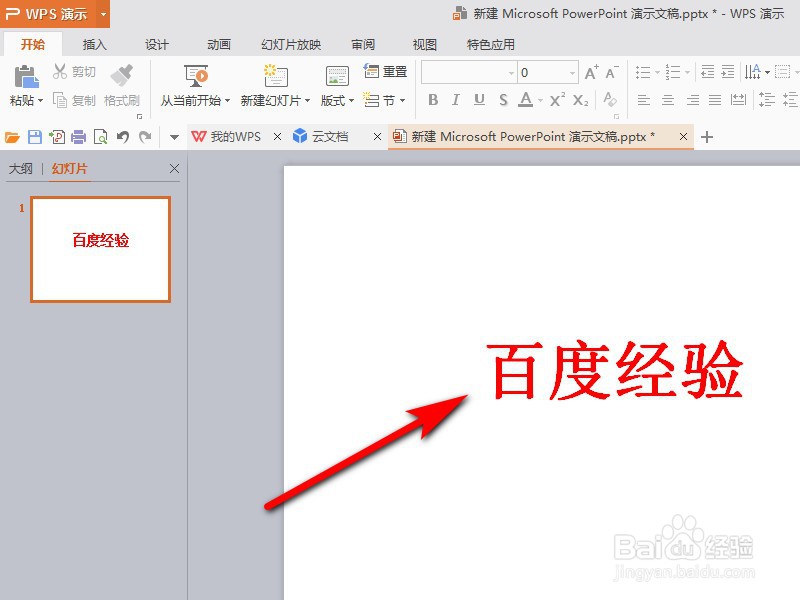The height and width of the screenshot is (600, 800).
Task: Click the Save floppy disk icon
Action: coord(35,137)
